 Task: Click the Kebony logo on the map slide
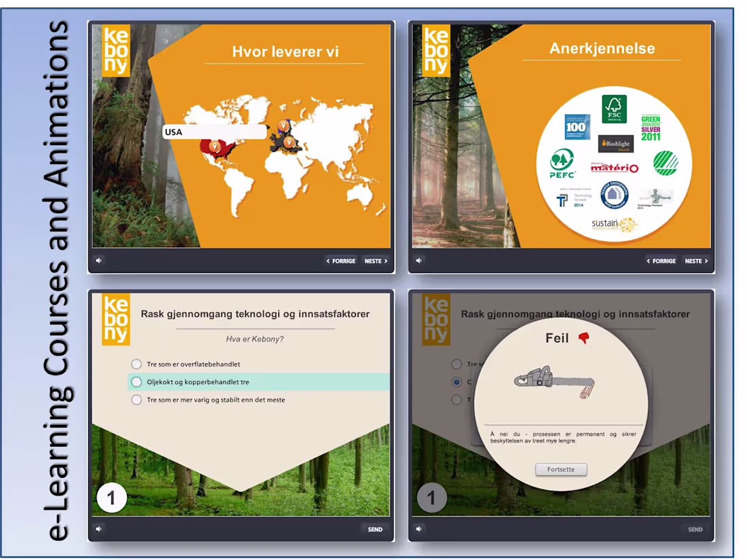point(115,51)
